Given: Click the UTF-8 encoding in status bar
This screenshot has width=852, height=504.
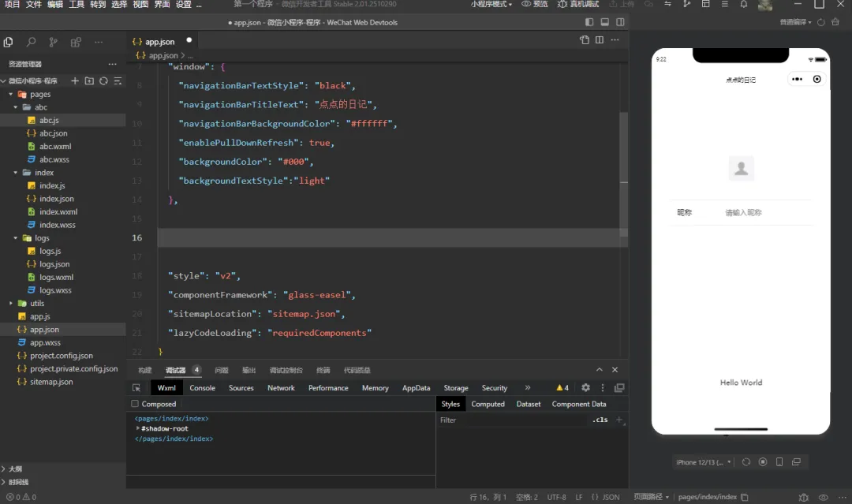Looking at the screenshot, I should tap(556, 497).
